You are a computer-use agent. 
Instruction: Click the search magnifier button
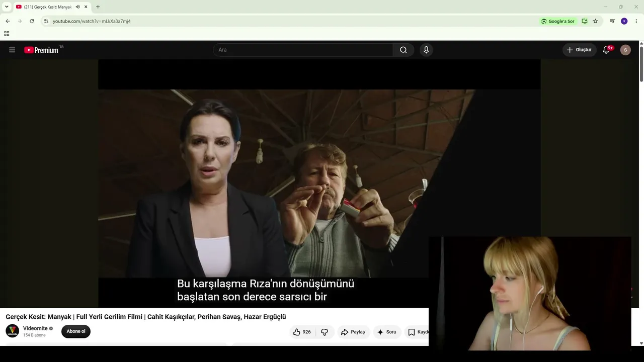click(404, 50)
